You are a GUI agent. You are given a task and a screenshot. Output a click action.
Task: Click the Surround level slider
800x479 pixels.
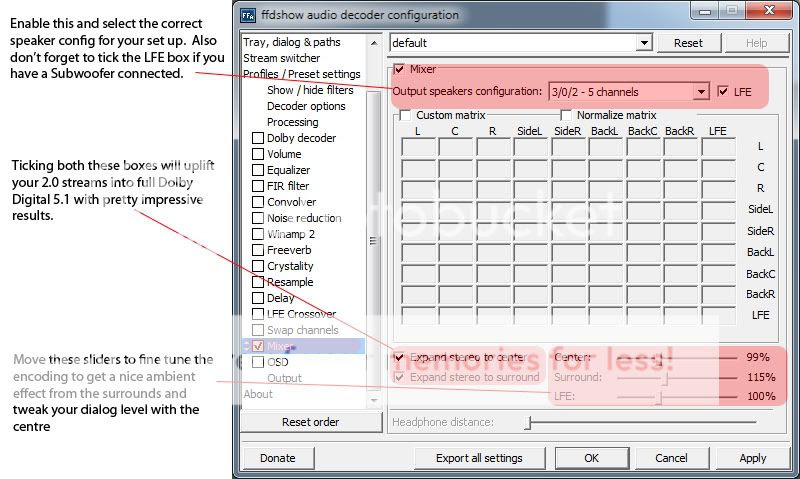[x=677, y=378]
